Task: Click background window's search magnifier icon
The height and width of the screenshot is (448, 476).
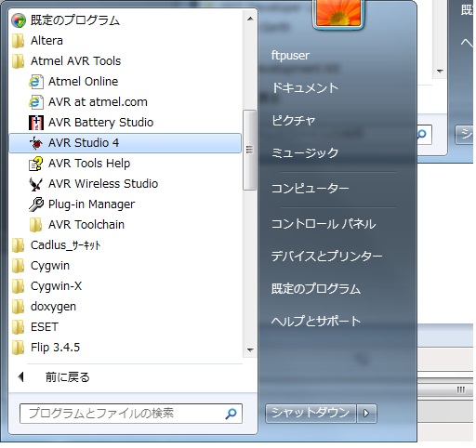Action: (422, 135)
